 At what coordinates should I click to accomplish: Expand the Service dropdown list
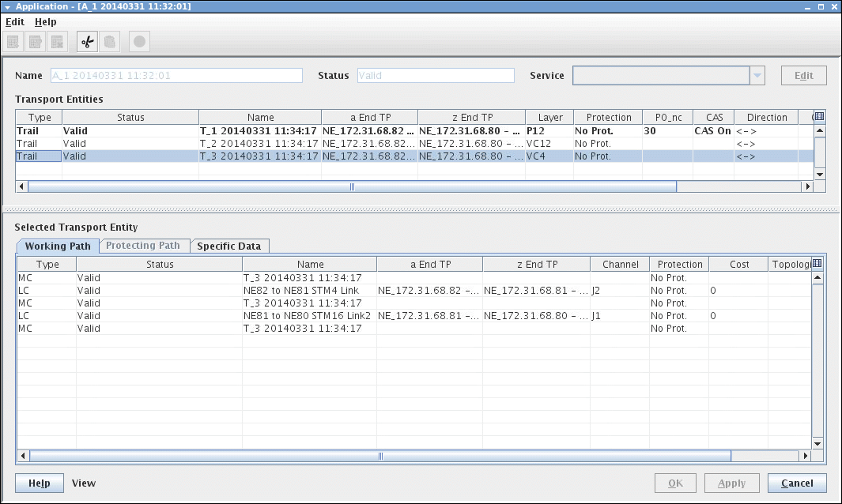[757, 76]
